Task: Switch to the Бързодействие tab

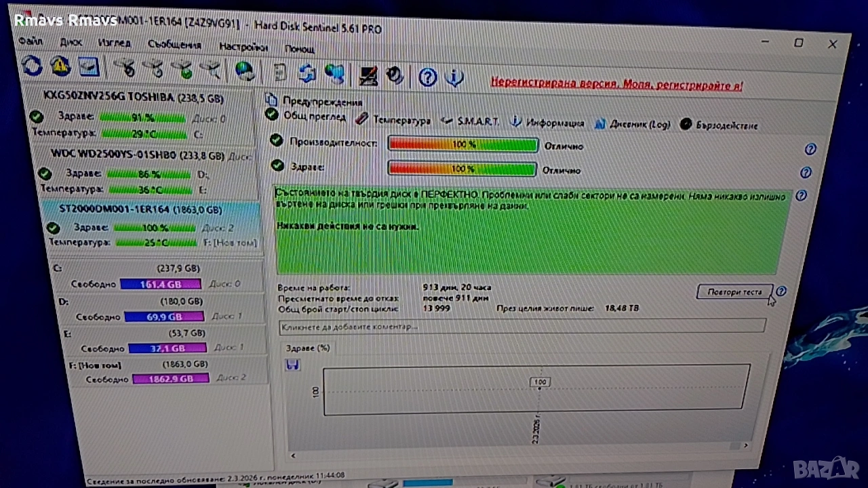Action: click(x=719, y=125)
